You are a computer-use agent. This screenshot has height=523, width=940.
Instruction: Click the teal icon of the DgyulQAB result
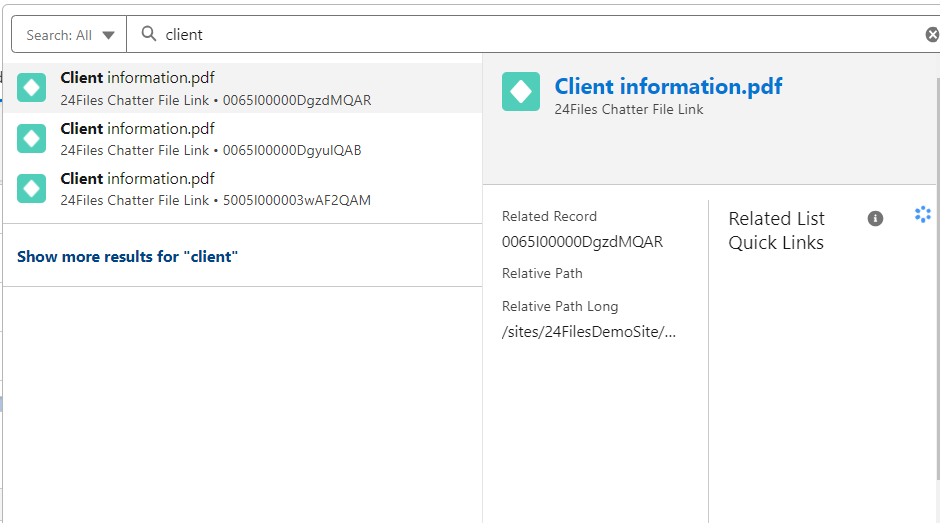coord(32,138)
